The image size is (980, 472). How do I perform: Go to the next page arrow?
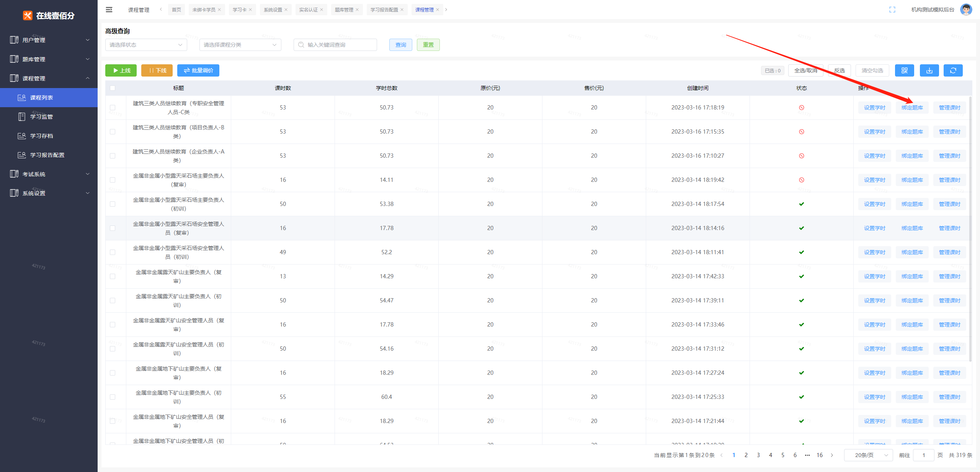(x=832, y=455)
